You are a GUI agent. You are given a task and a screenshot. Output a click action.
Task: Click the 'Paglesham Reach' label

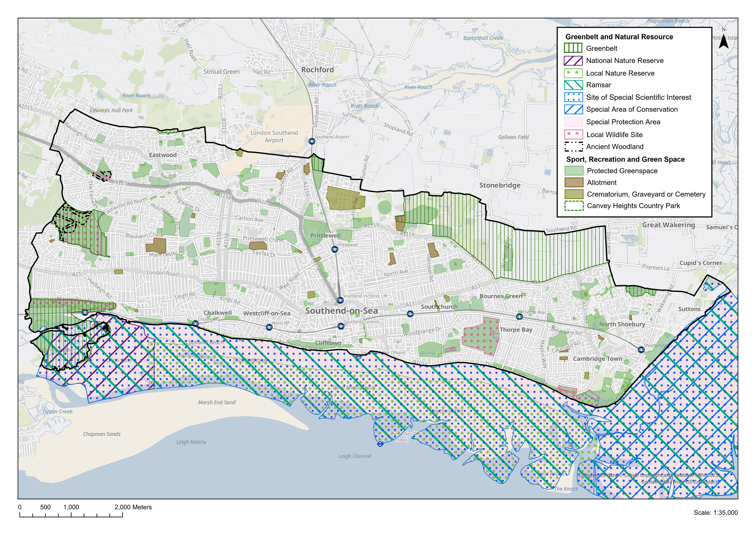668,21
